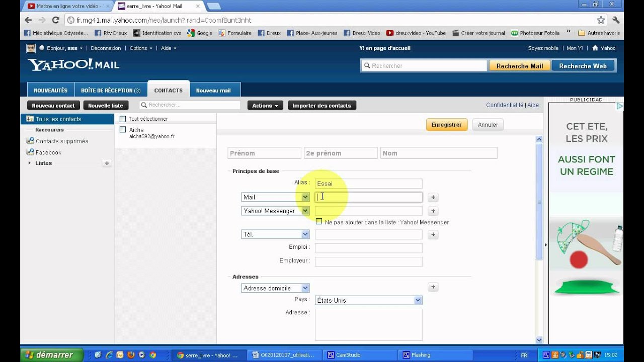The image size is (644, 362).
Task: Open the Options dropdown in header
Action: pos(141,48)
